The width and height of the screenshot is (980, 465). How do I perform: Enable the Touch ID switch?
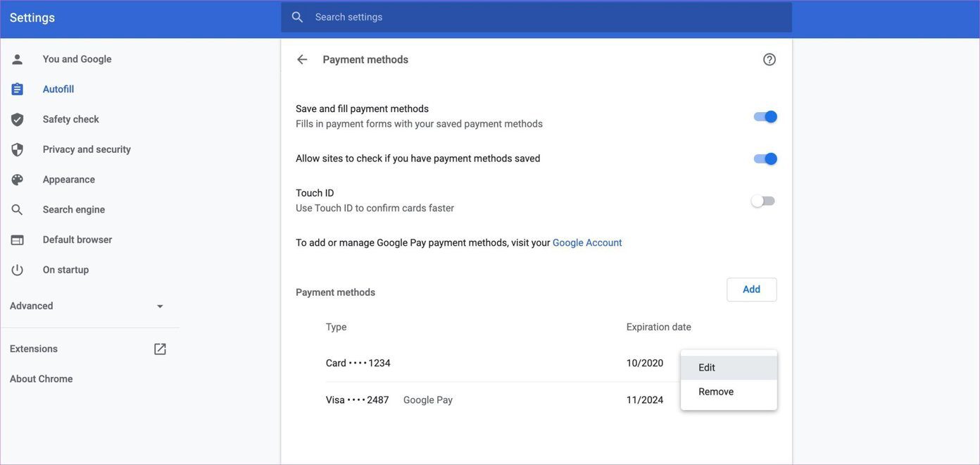763,201
